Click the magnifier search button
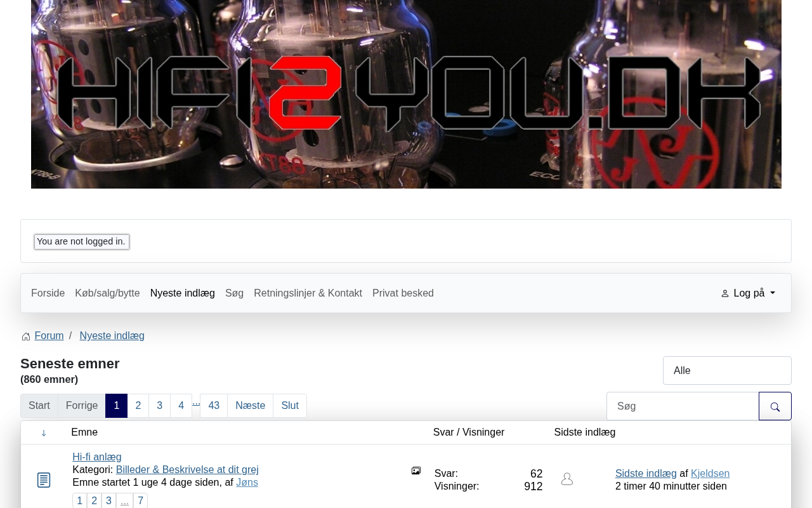The height and width of the screenshot is (508, 812). point(775,406)
